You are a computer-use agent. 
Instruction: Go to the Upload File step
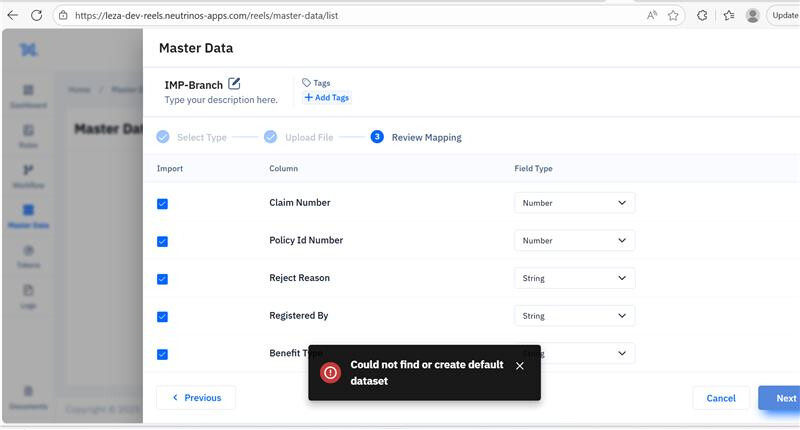coord(309,137)
